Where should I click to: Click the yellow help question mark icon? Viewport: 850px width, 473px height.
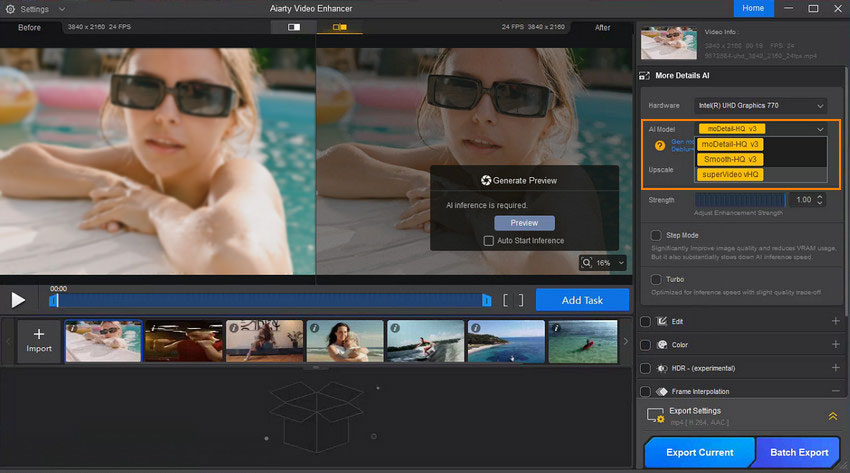660,145
